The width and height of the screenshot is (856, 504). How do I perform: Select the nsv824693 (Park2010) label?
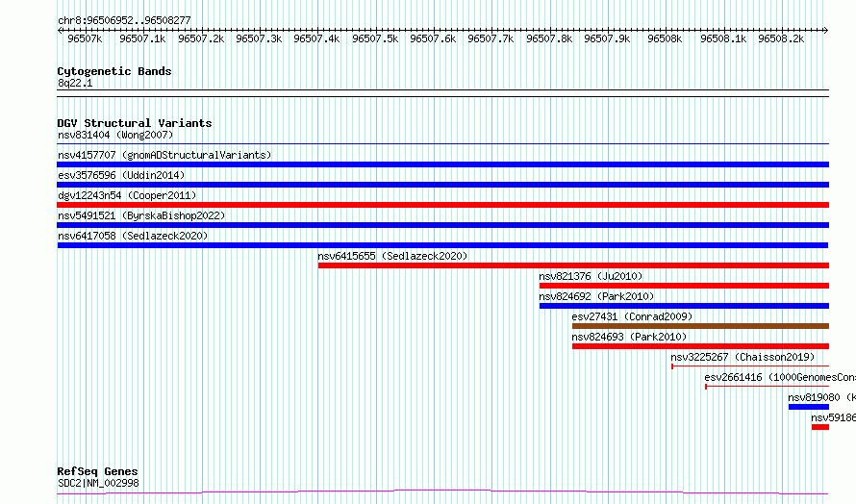[629, 337]
